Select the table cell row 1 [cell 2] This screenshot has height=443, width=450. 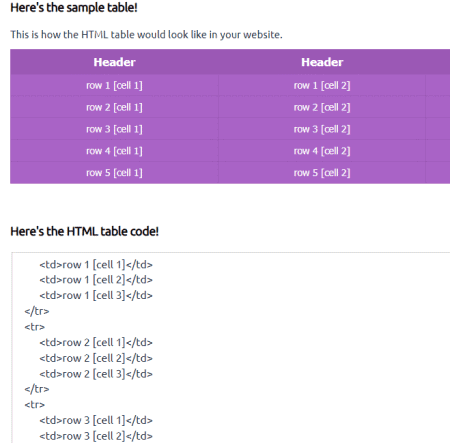[x=322, y=85]
